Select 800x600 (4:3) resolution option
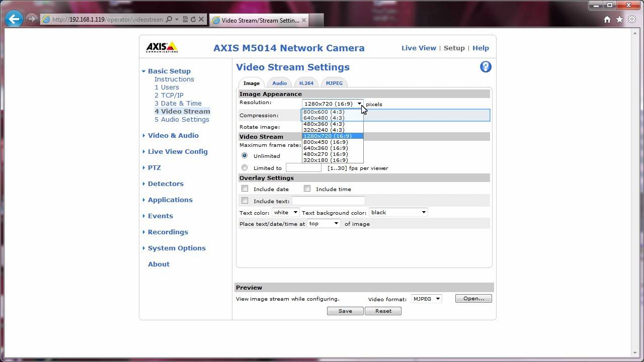The height and width of the screenshot is (362, 644). click(333, 112)
